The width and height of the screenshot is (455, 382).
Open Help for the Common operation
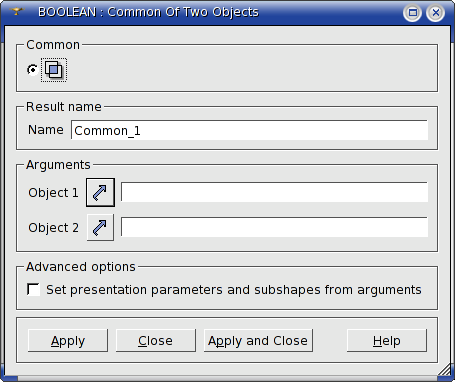387,341
